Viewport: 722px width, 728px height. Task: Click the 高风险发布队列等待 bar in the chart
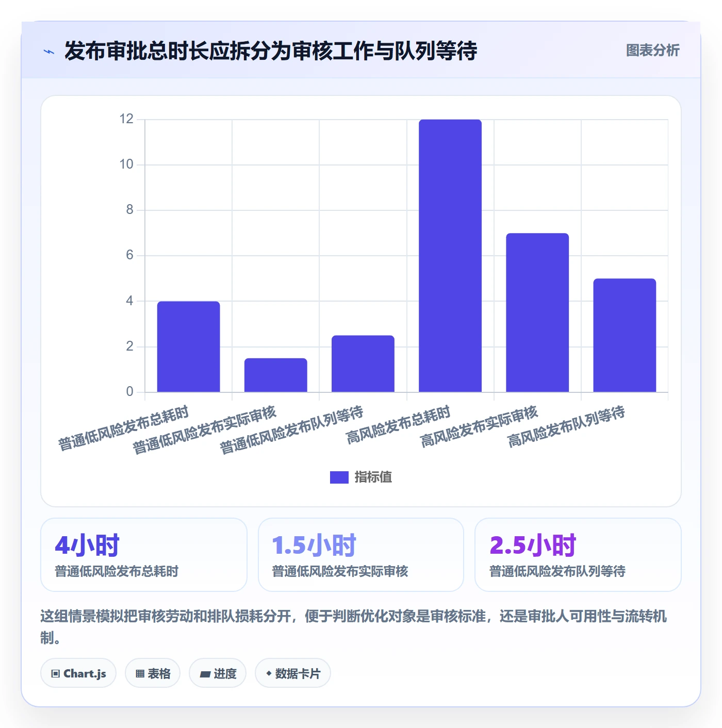[x=625, y=335]
